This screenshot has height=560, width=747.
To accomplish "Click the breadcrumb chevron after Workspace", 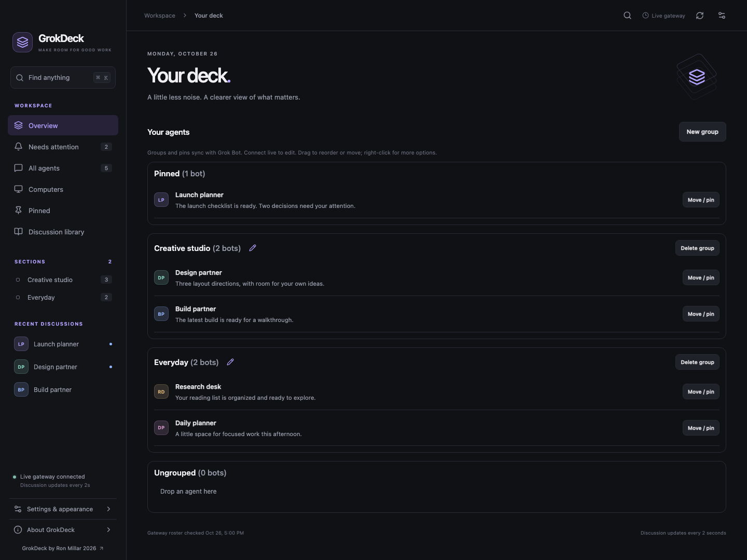I will pos(185,16).
